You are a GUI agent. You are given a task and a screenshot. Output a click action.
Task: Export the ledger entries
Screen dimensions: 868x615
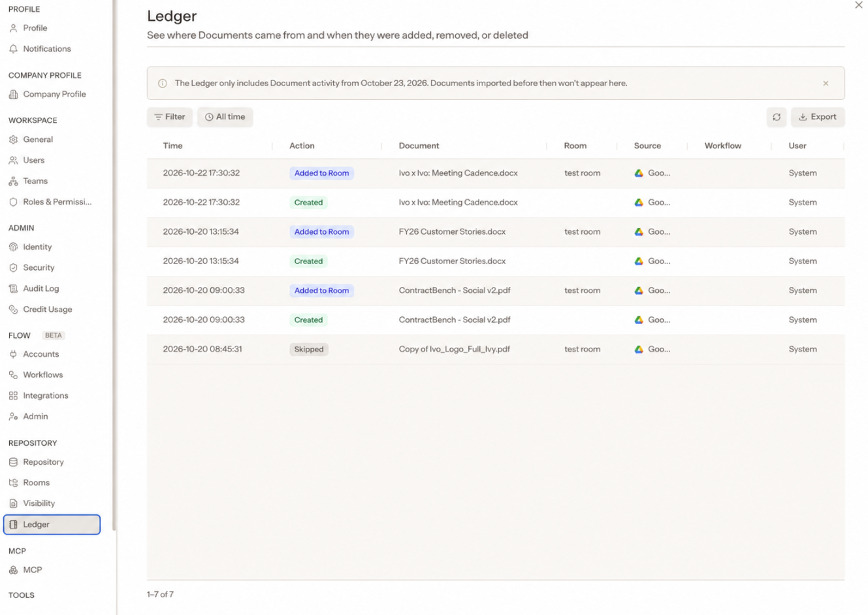click(x=818, y=117)
